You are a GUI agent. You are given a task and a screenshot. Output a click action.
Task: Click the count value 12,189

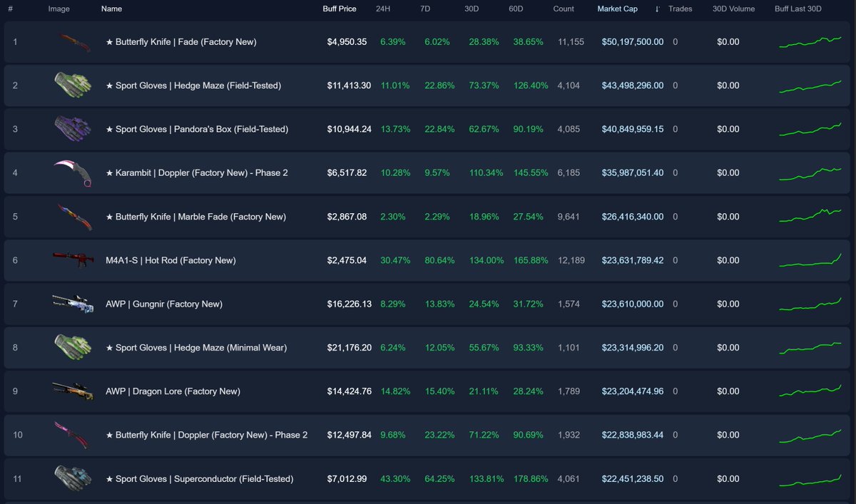click(571, 260)
